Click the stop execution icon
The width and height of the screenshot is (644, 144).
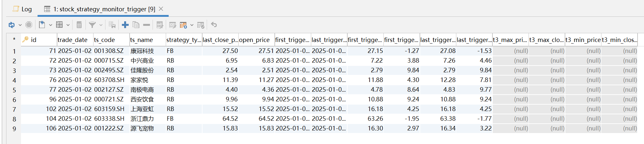tap(29, 25)
